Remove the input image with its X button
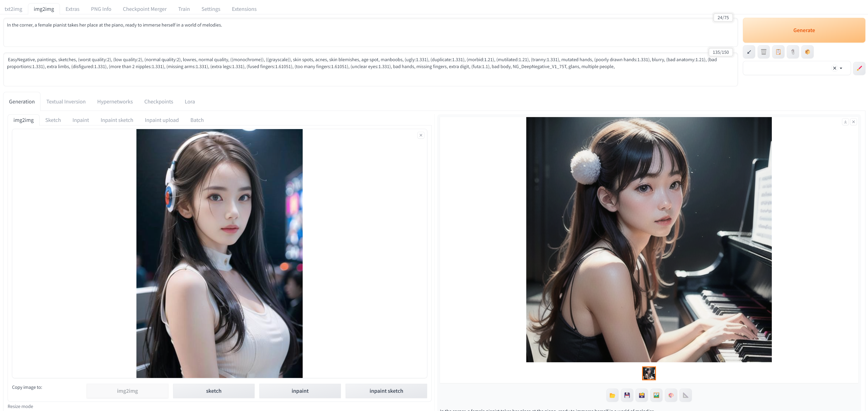The width and height of the screenshot is (868, 411). click(x=421, y=135)
